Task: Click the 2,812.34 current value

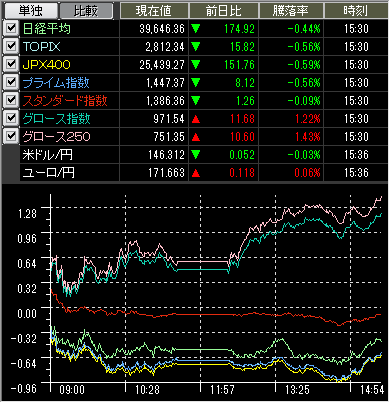Action: (165, 47)
